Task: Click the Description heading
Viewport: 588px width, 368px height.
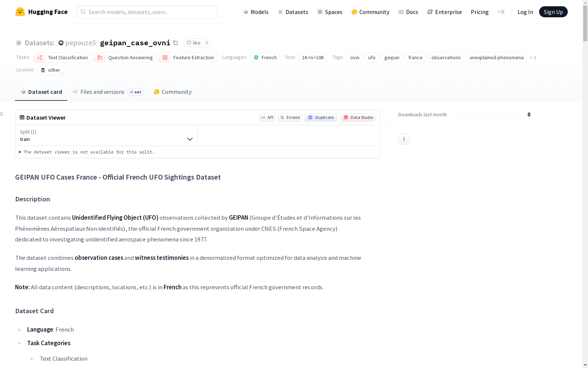Action: click(33, 199)
